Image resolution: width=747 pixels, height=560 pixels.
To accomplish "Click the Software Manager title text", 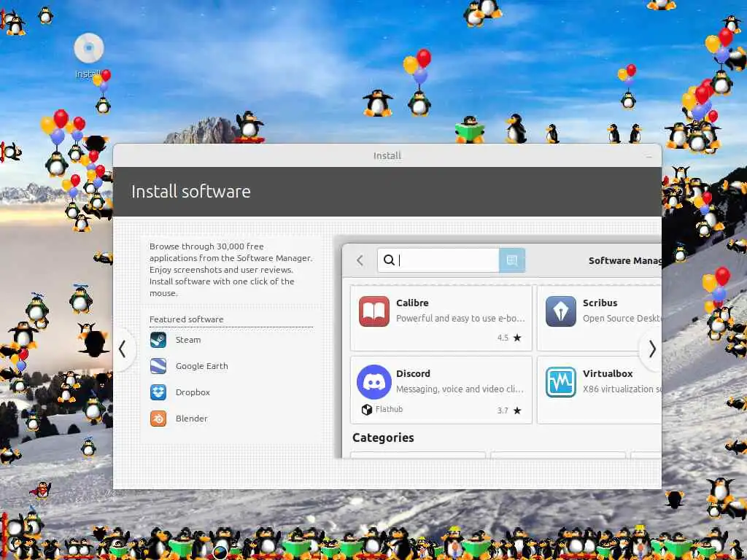I will [x=624, y=260].
